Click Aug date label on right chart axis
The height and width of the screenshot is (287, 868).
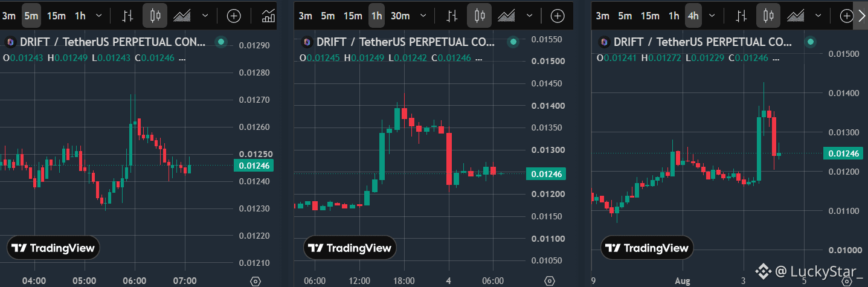(683, 281)
